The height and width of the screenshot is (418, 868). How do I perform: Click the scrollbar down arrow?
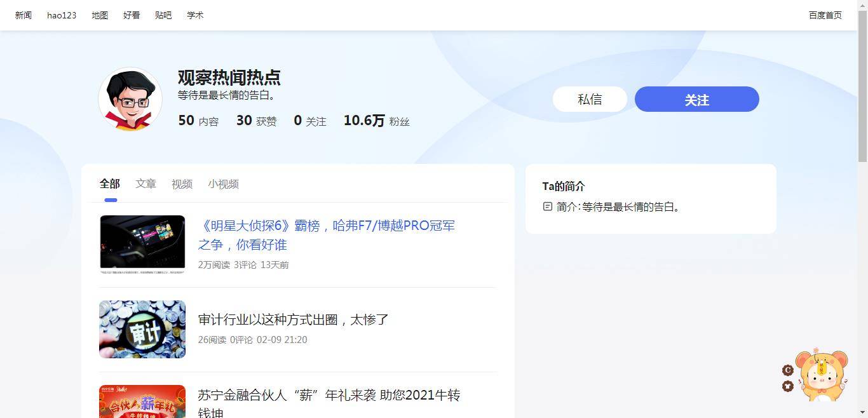[x=863, y=412]
